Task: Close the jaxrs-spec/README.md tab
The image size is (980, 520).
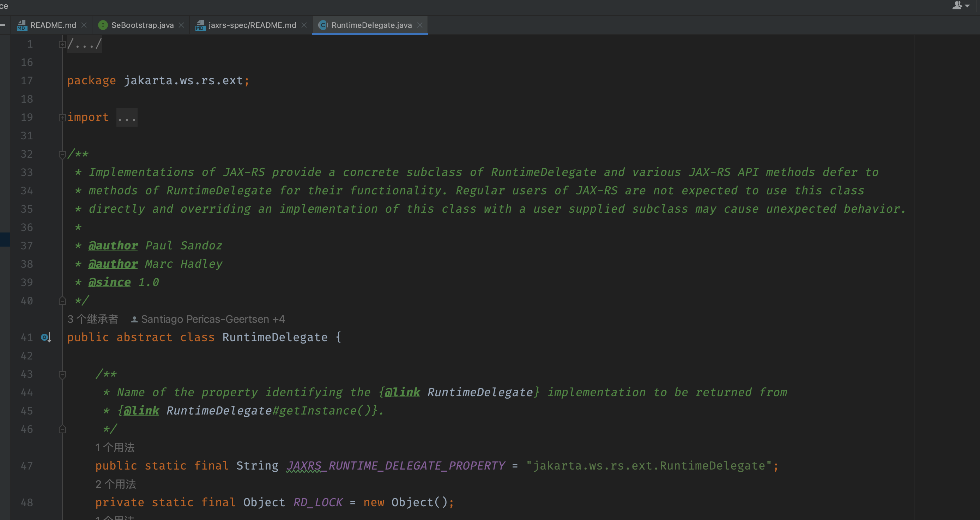Action: point(304,25)
